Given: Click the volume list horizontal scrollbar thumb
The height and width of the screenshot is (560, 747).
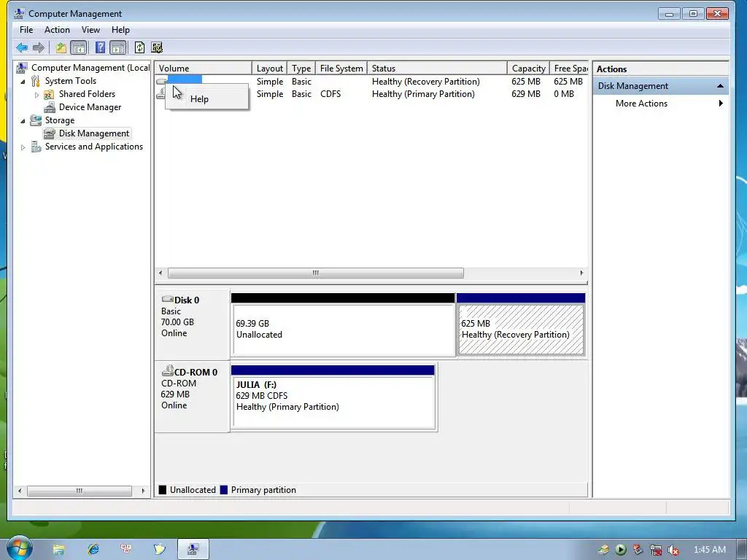Looking at the screenshot, I should tap(315, 273).
